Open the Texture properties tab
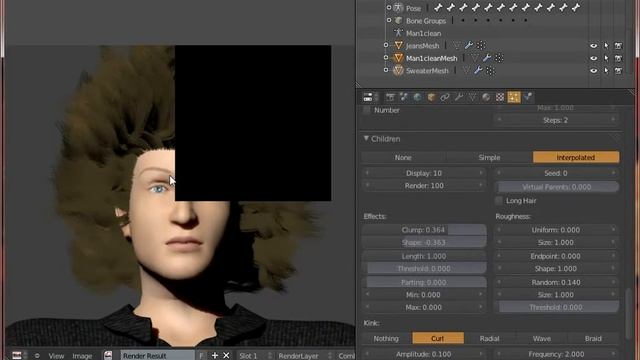This screenshot has height=360, width=640. tap(500, 97)
